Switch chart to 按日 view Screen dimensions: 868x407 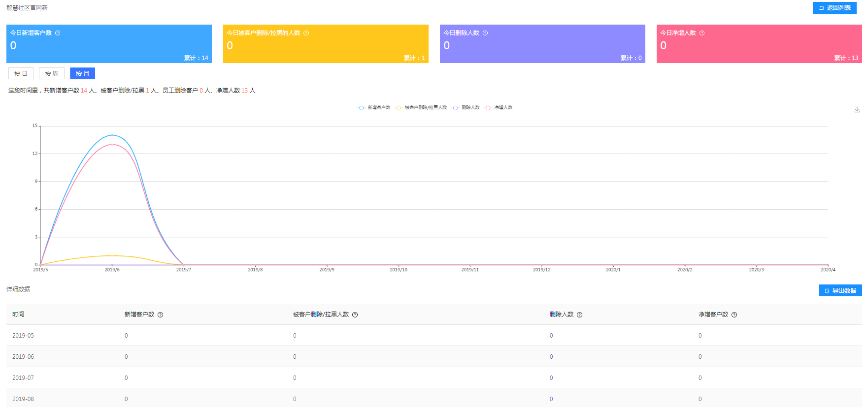21,73
